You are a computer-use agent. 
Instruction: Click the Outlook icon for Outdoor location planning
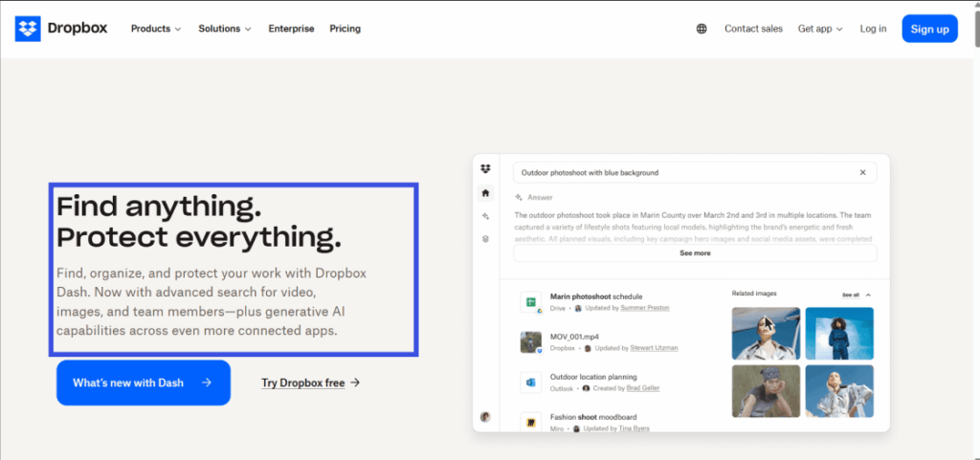[x=530, y=382]
